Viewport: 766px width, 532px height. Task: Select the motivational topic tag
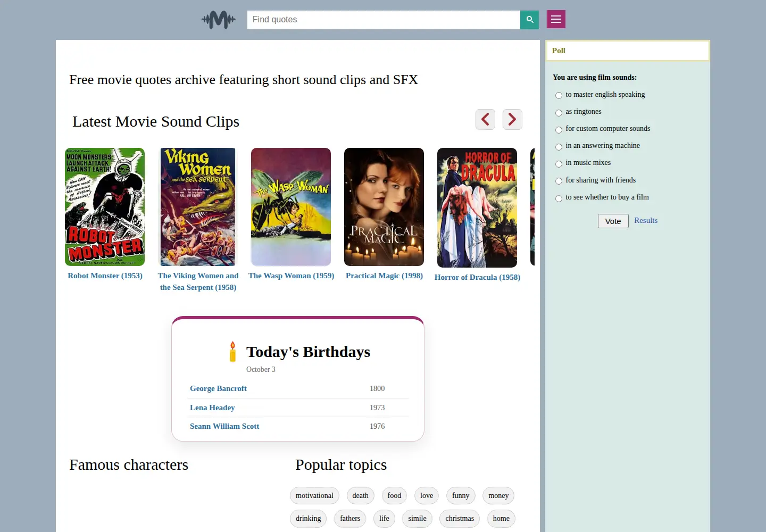tap(314, 496)
